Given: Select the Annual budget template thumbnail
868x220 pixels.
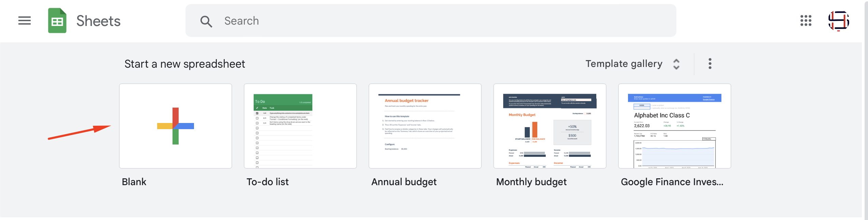Looking at the screenshot, I should click(x=425, y=126).
